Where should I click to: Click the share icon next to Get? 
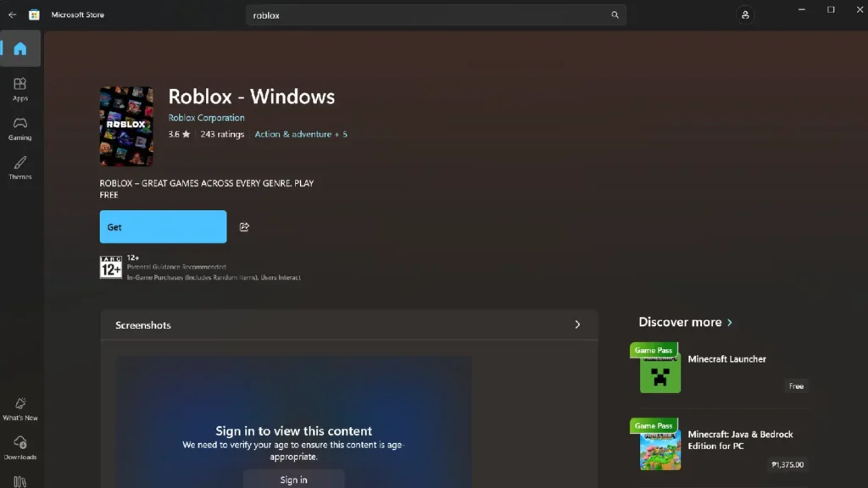click(244, 227)
